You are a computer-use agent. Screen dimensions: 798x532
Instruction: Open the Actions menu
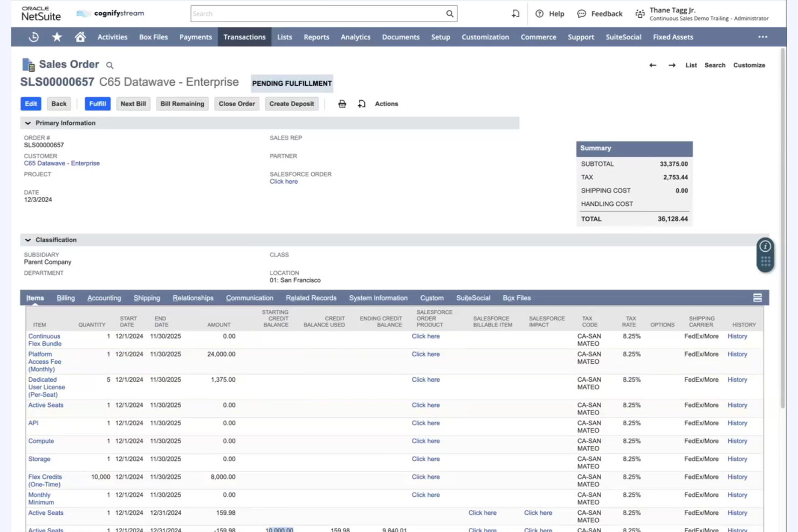coord(386,103)
